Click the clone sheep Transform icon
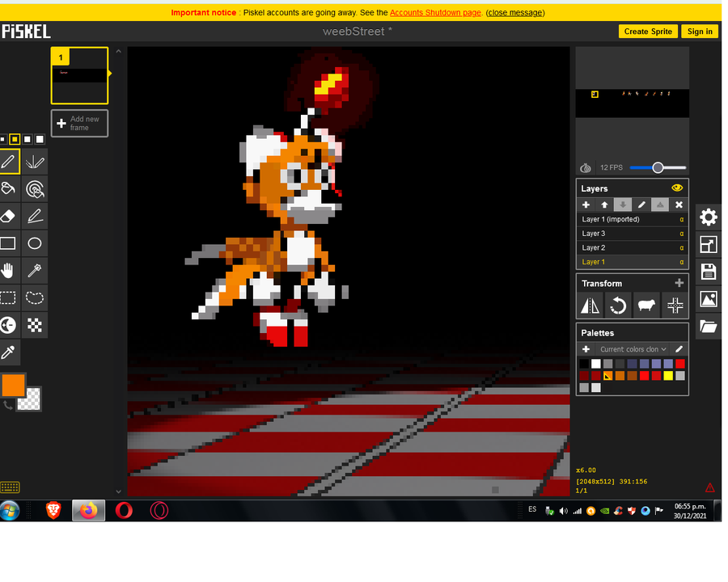The height and width of the screenshot is (582, 728). pos(646,306)
